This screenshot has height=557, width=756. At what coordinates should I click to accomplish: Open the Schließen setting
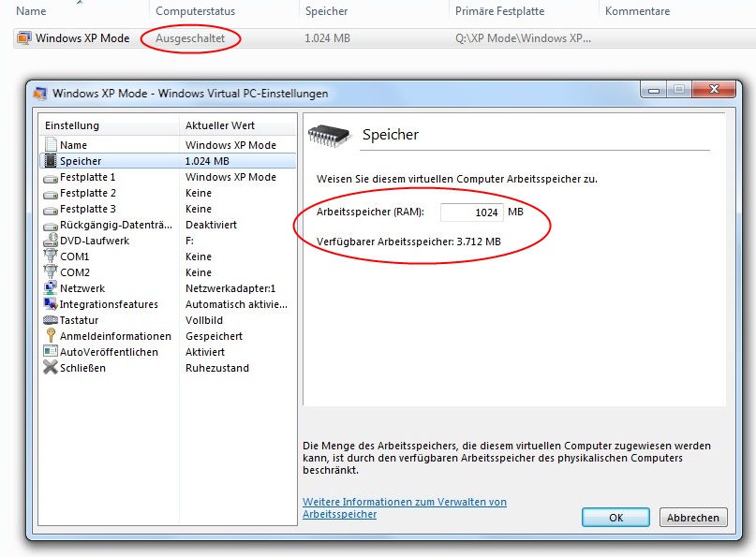168,368
